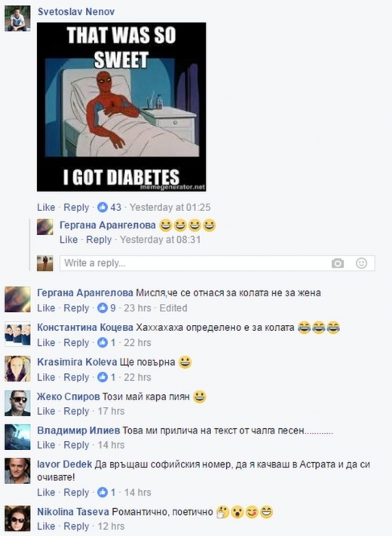Like Nikolina Taseva's comment
Screen dimensions: 392x536
click(46, 526)
